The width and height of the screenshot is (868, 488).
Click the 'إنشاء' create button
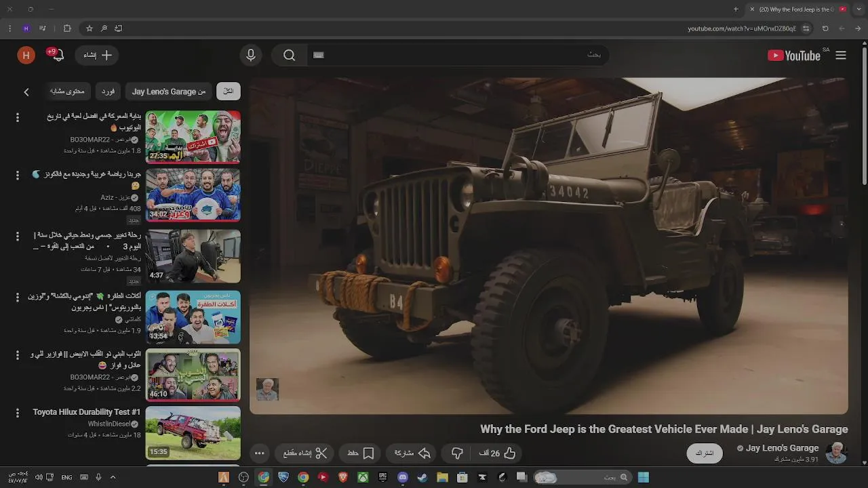(x=97, y=56)
